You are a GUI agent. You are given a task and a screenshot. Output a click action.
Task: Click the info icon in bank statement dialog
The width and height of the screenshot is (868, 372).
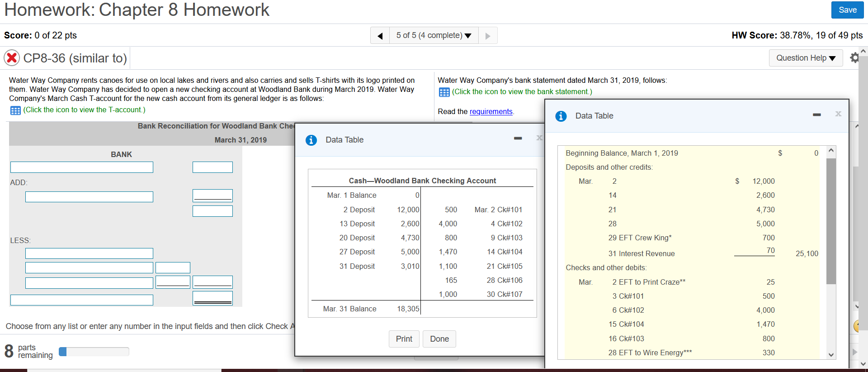(x=561, y=116)
